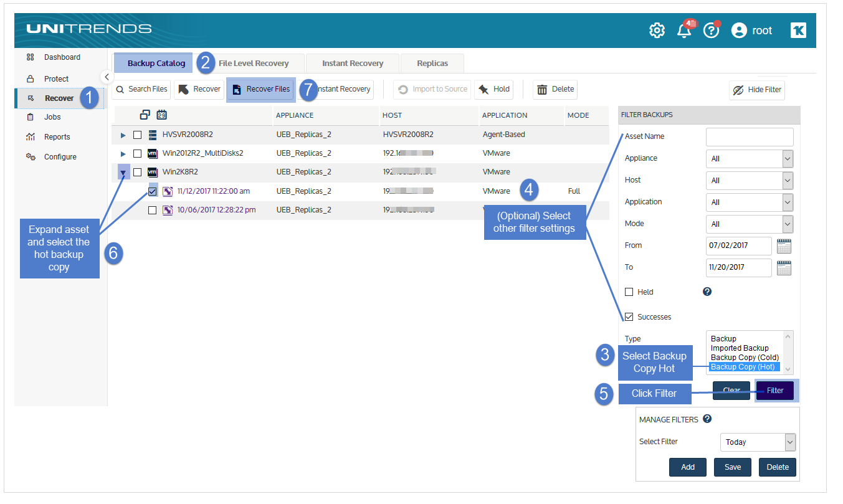Click the Import to Source button

(433, 89)
